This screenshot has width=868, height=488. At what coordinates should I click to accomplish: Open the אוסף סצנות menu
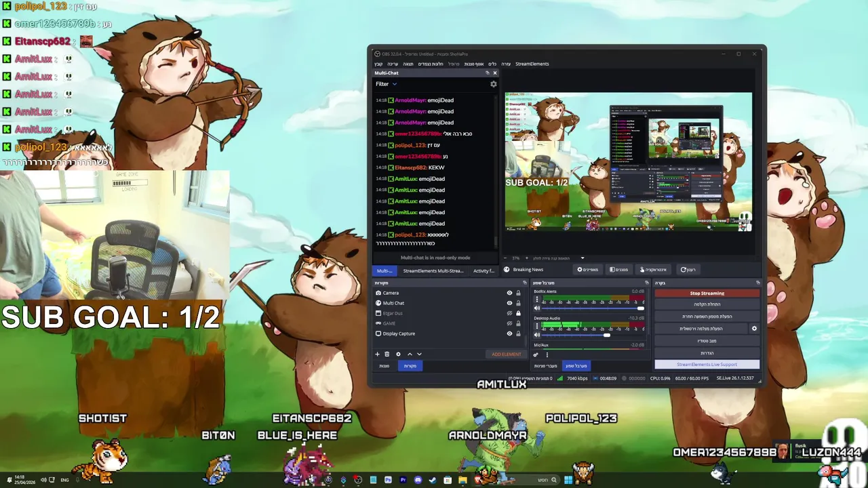pos(474,64)
